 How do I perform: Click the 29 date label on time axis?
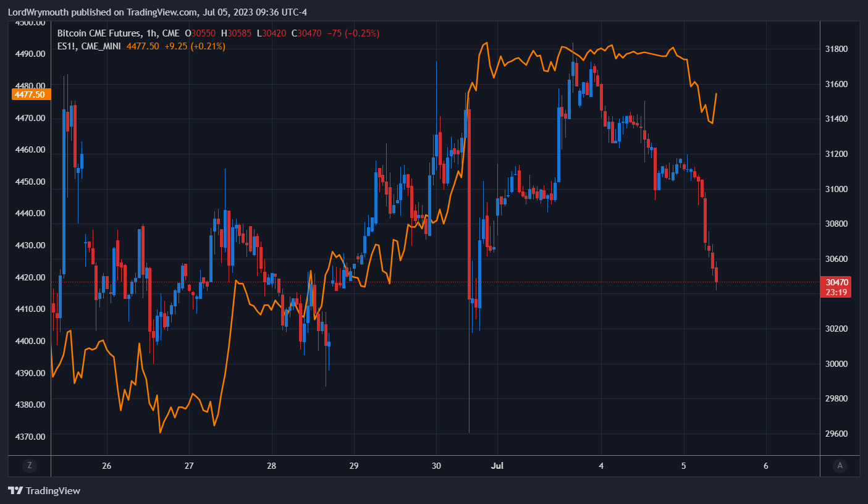[354, 466]
